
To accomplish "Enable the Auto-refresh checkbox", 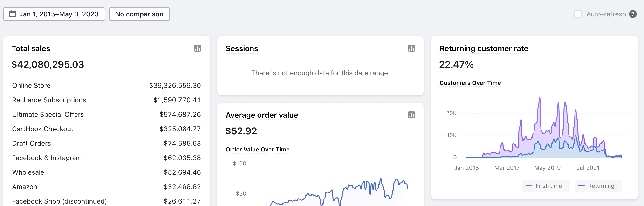I will [578, 14].
